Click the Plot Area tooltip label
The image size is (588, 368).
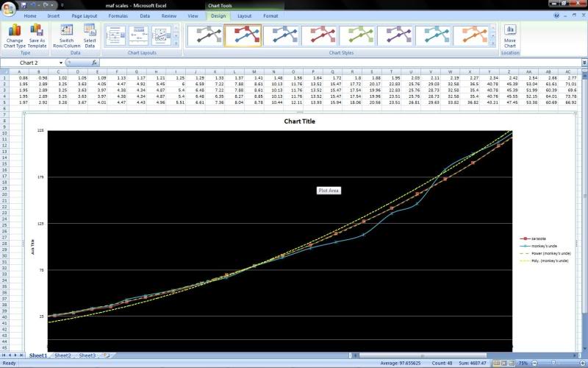click(x=329, y=191)
